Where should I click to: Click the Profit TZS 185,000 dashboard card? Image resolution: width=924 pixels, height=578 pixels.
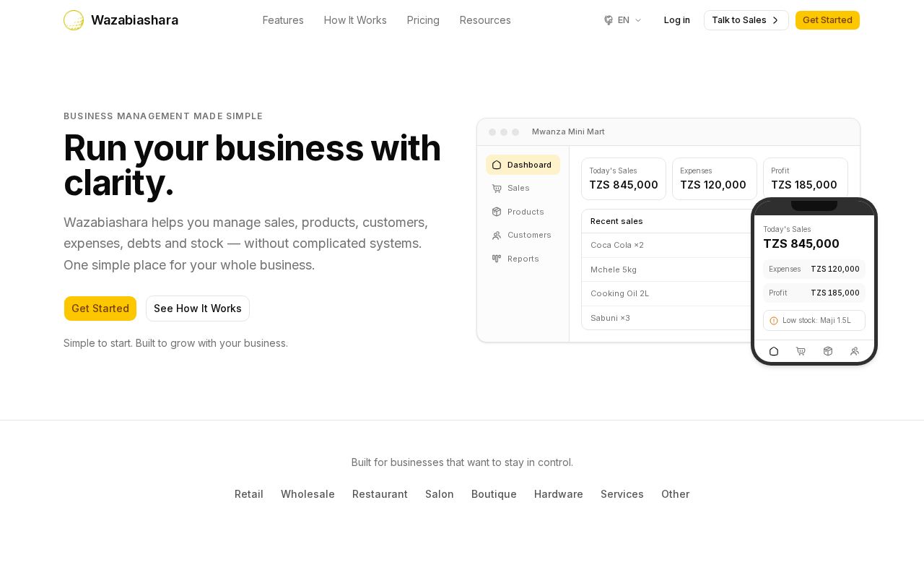click(806, 178)
